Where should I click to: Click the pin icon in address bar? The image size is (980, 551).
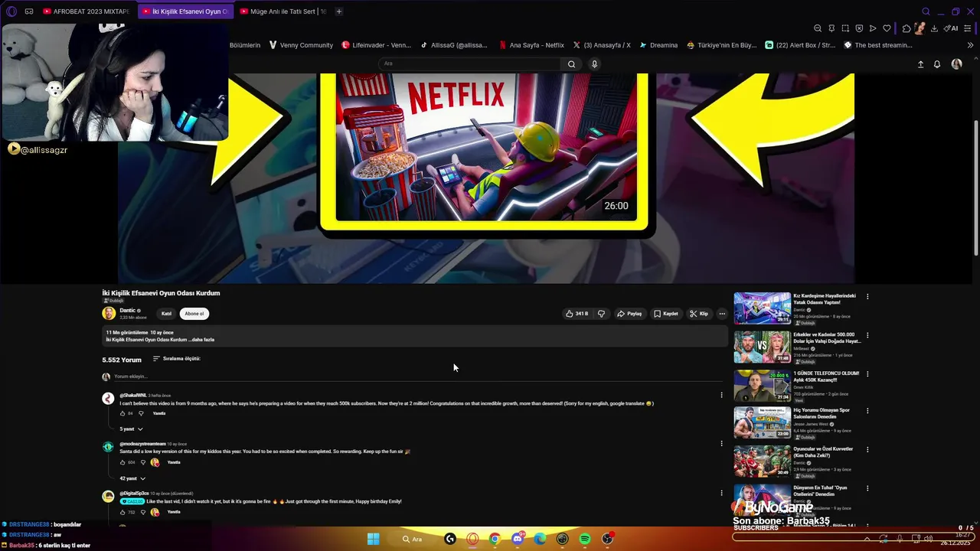(x=831, y=28)
